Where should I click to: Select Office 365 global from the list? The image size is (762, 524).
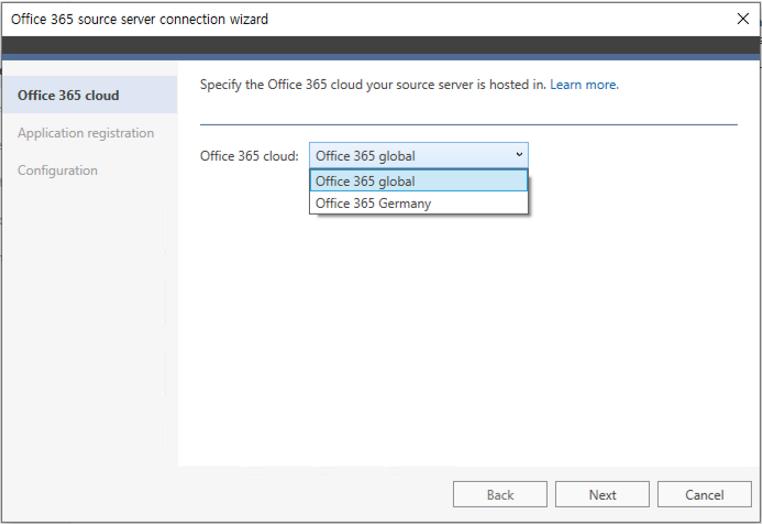418,181
